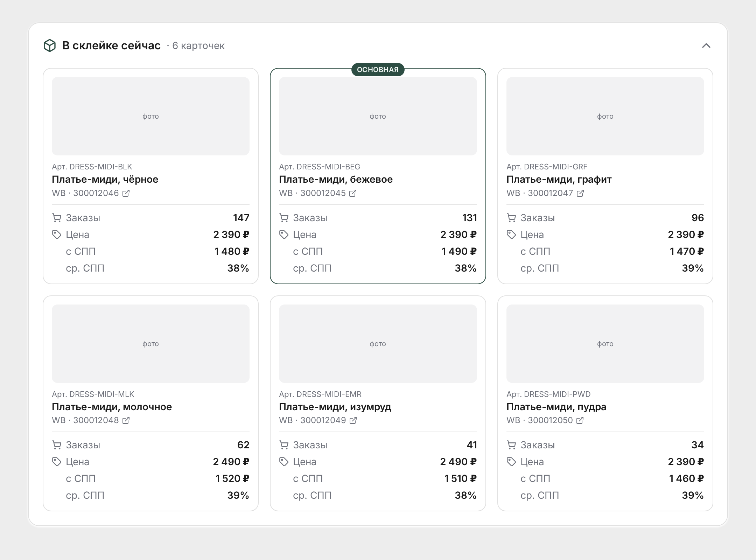Select the Платье-миди, пудра title
Screen dimensions: 756x560
[x=556, y=407]
